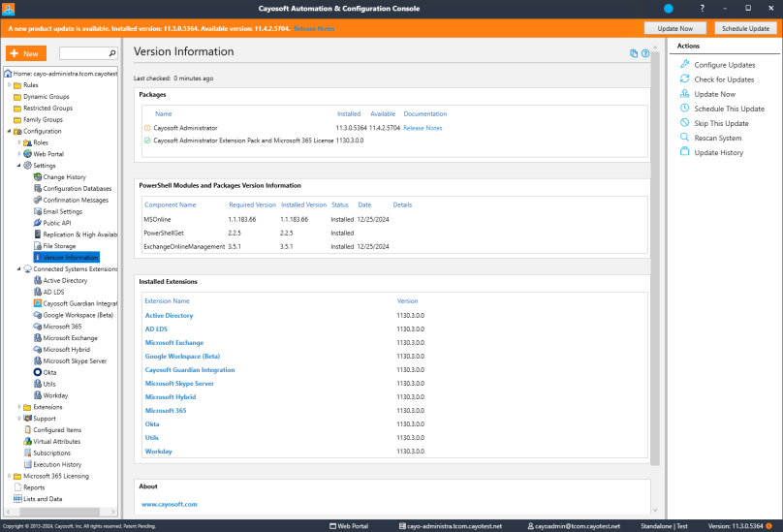Open the www.cayosoft.com link

170,504
